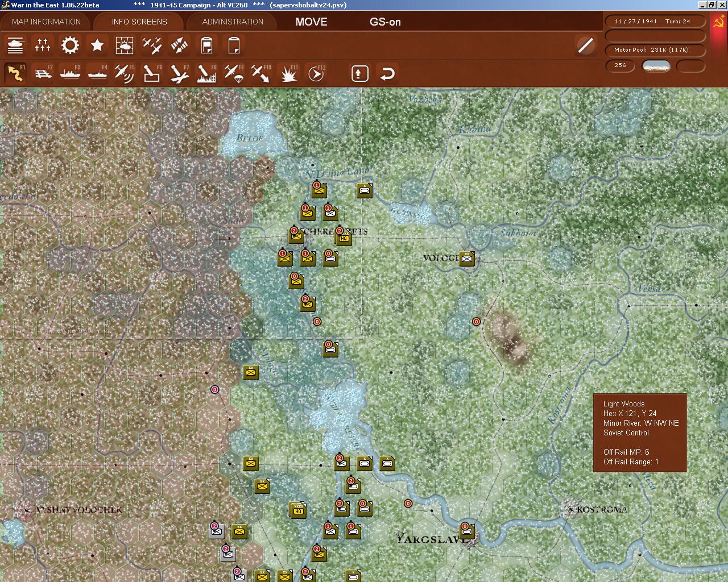Viewport: 728px width, 582px height.
Task: Open the weather screen icon
Action: [x=125, y=45]
